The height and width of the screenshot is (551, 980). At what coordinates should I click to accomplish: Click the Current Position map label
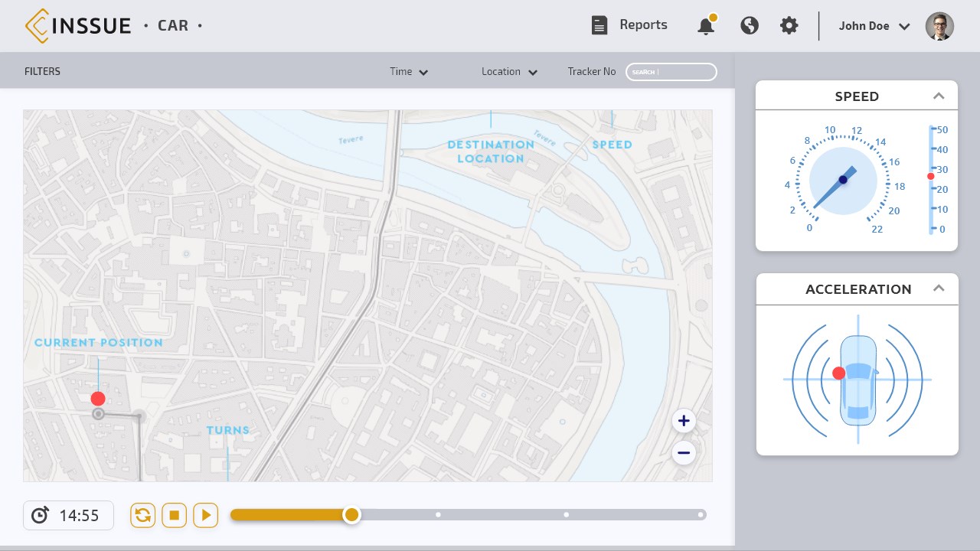click(99, 343)
